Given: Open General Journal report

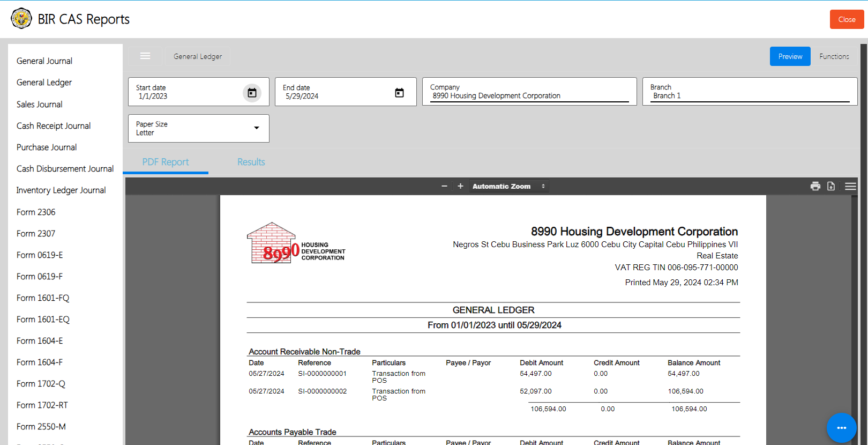Looking at the screenshot, I should pyautogui.click(x=44, y=61).
